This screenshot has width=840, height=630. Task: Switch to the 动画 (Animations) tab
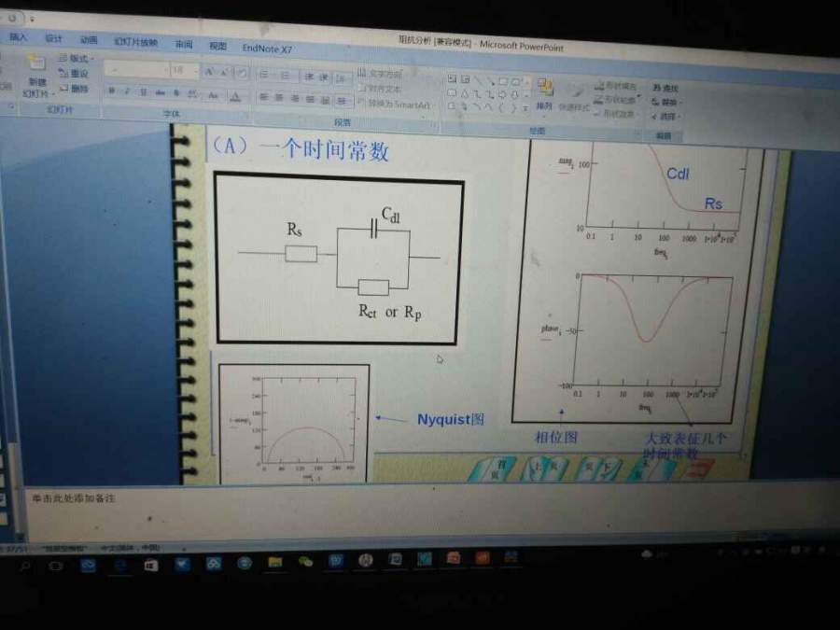[89, 39]
